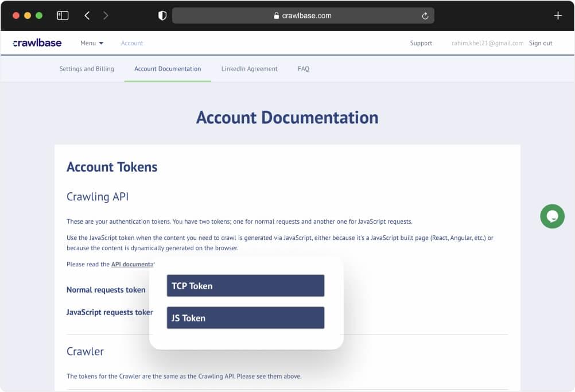This screenshot has height=392, width=575.
Task: Select the JS Token field
Action: point(245,317)
